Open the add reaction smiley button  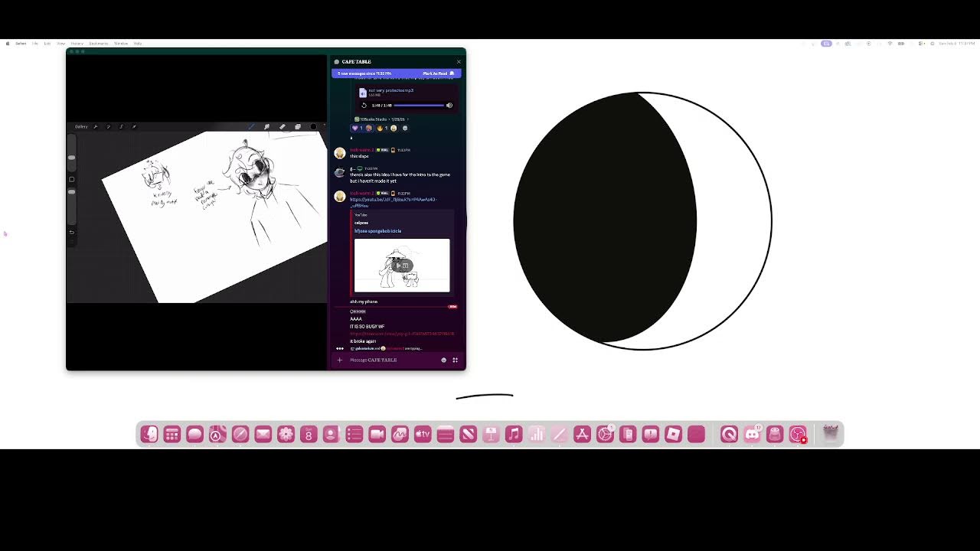(405, 128)
